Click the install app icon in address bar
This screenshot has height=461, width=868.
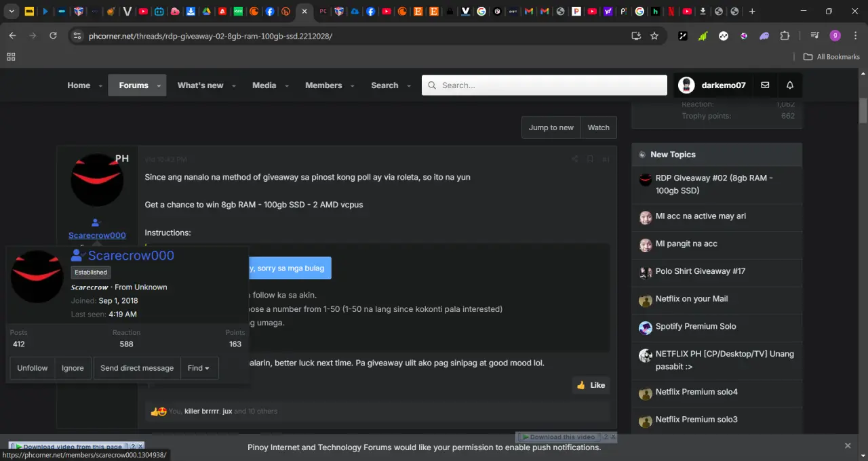point(636,36)
